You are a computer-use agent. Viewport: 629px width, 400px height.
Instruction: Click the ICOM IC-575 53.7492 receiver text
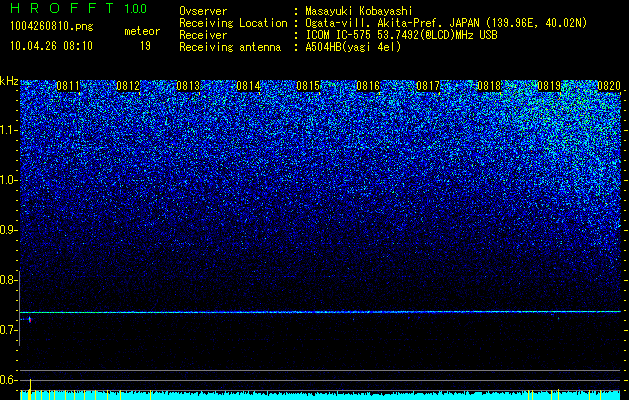pyautogui.click(x=401, y=35)
